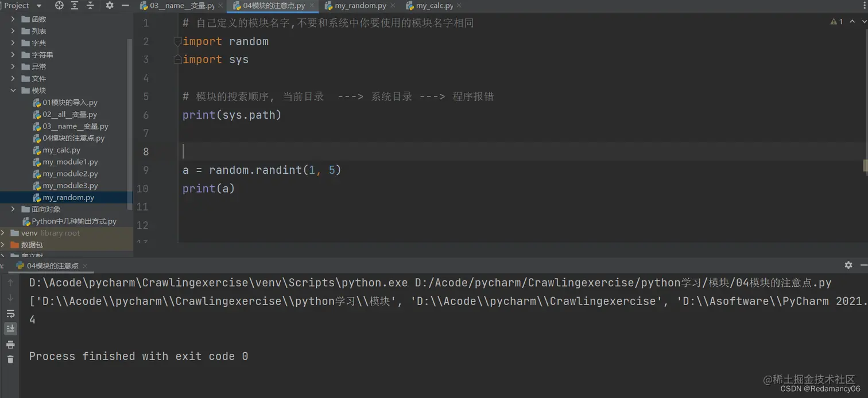Expand the 数据包 folder
Viewport: 868px width, 398px height.
tap(3, 245)
